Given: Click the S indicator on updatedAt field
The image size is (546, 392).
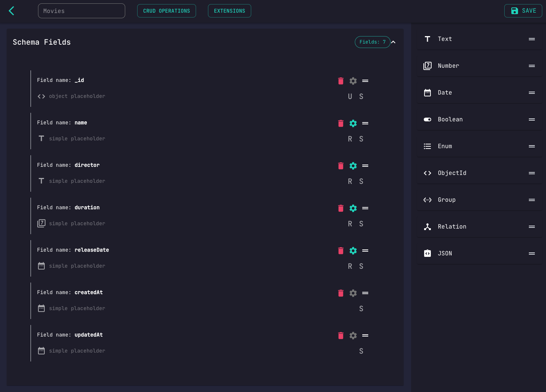Looking at the screenshot, I should (361, 351).
